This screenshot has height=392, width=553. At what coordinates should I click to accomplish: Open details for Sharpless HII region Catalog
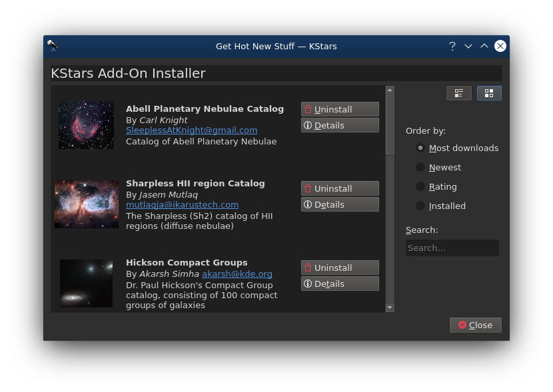[x=340, y=204]
